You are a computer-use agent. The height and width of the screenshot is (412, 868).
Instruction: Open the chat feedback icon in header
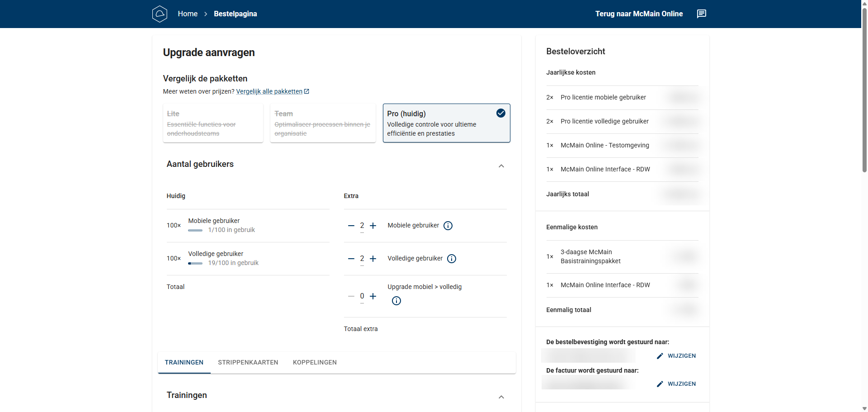[x=701, y=14]
